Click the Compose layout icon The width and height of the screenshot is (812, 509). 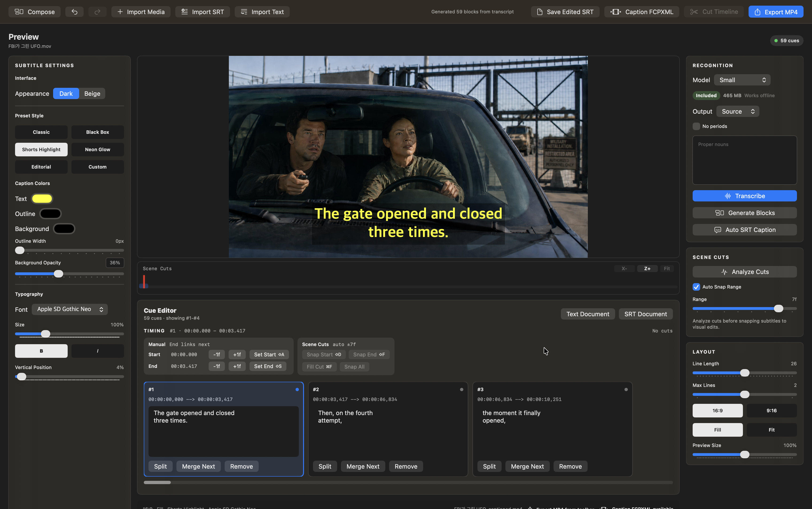click(19, 12)
